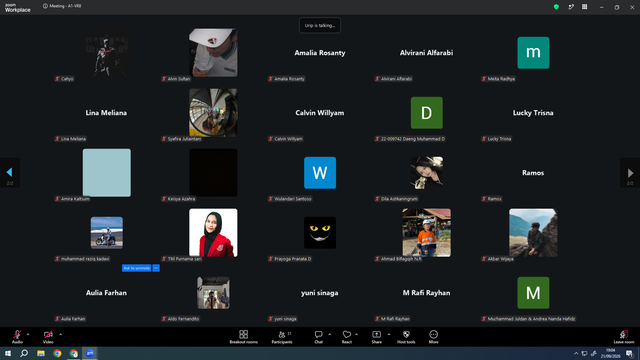Expand the audio options arrow
This screenshot has width=640, height=360.
(x=28, y=334)
